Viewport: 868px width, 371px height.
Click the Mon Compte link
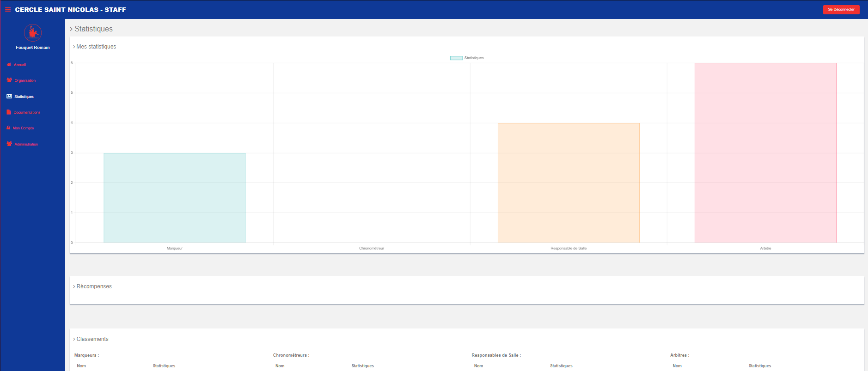23,128
